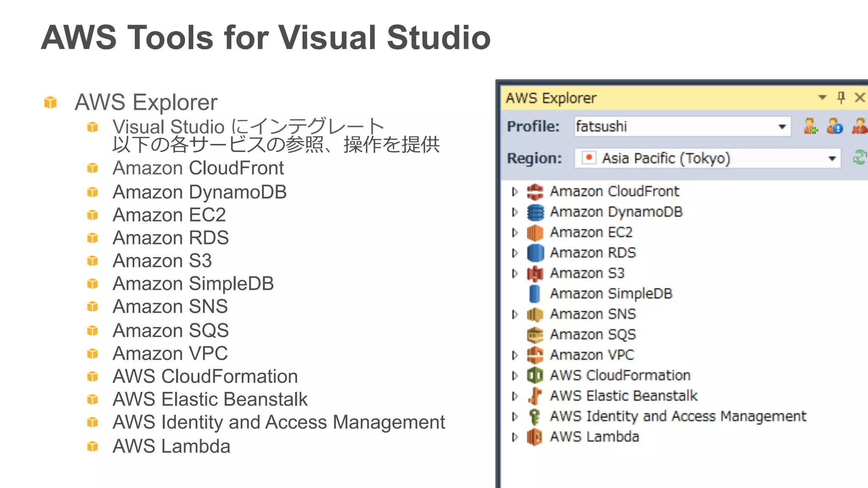Select AWS Identity and Access Management item

pos(678,416)
